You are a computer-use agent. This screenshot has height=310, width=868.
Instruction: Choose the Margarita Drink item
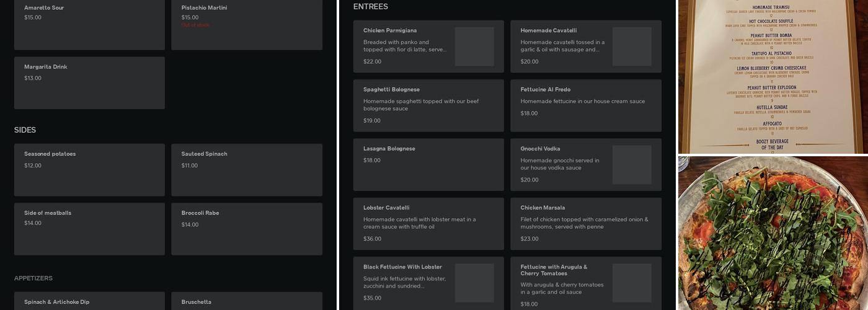point(89,82)
